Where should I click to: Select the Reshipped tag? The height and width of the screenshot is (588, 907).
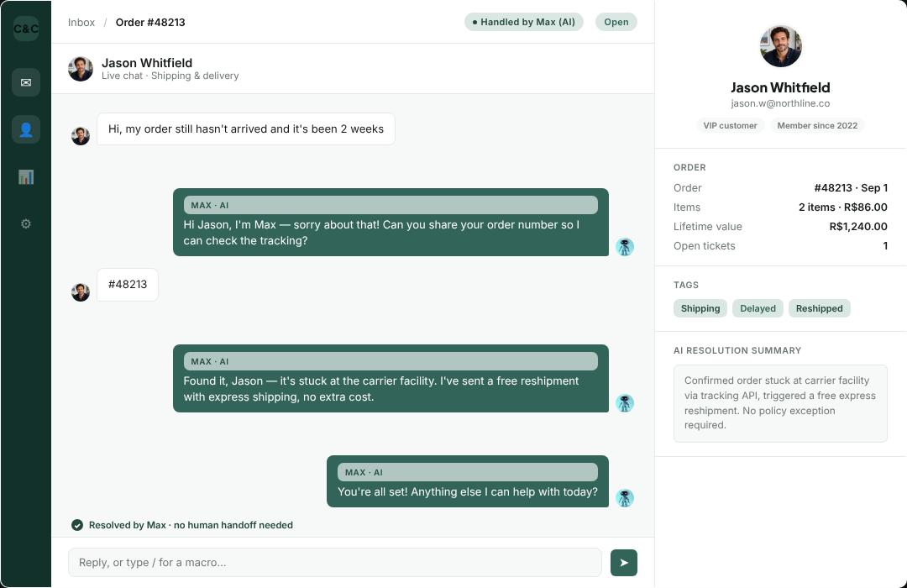coord(819,308)
